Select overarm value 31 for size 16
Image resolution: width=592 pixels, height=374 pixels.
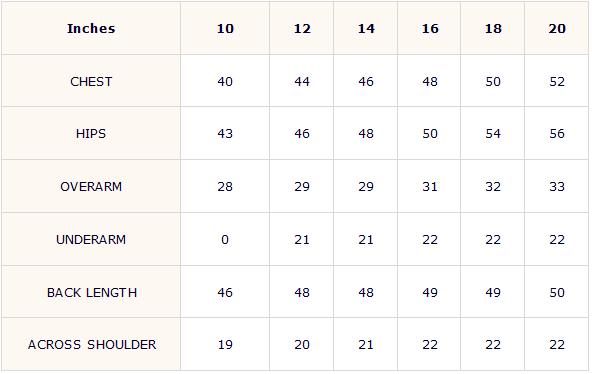430,186
